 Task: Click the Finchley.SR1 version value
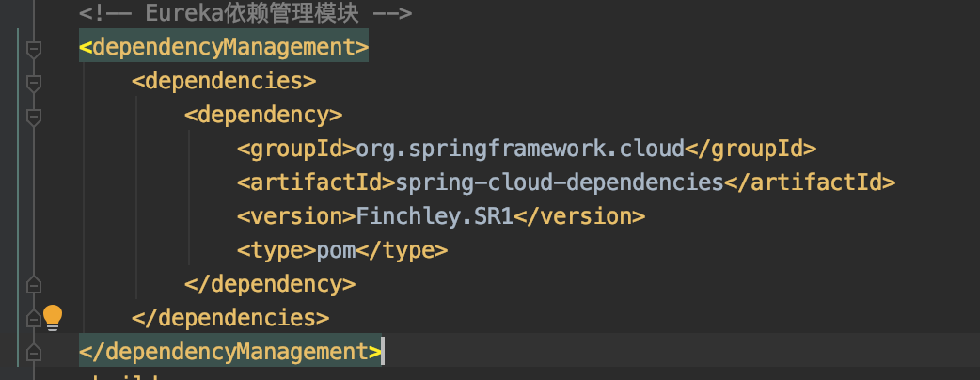pos(435,216)
